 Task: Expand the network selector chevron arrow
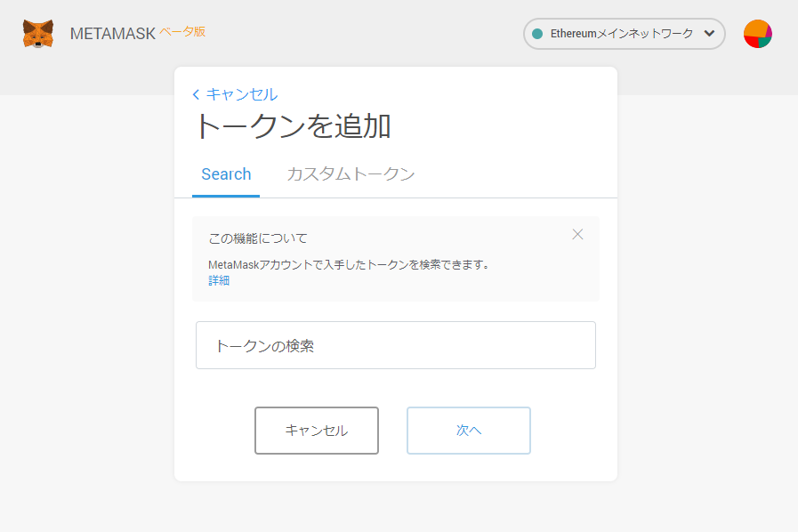(708, 34)
